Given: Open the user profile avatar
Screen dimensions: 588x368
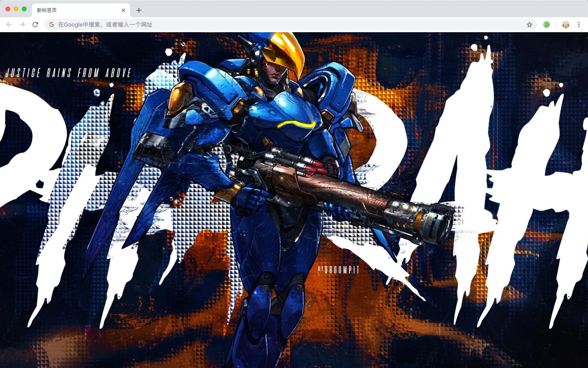Looking at the screenshot, I should (565, 24).
